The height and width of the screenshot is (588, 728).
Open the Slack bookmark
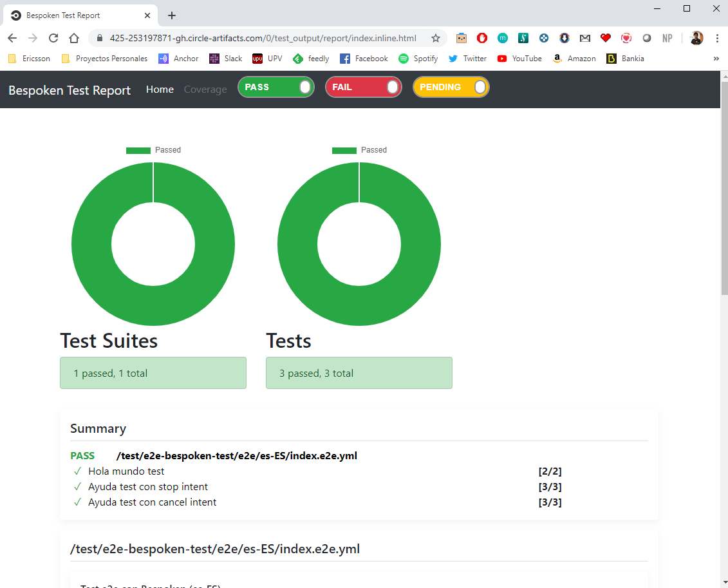226,59
